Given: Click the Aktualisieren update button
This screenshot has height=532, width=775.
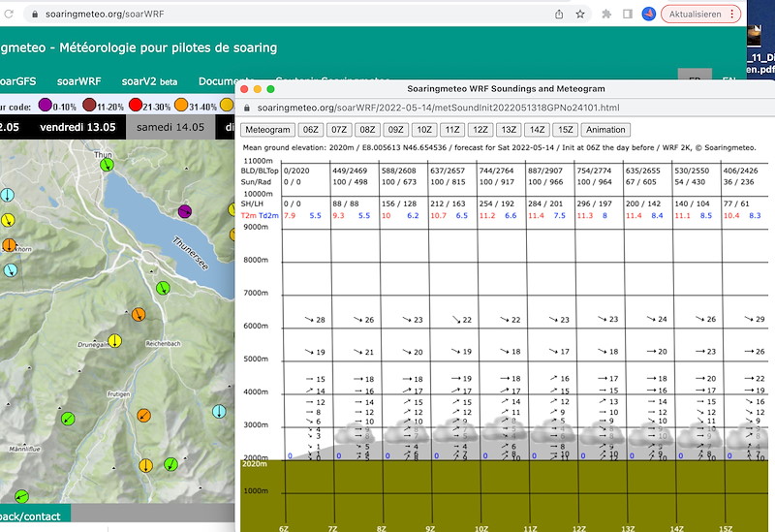Looking at the screenshot, I should [x=695, y=15].
